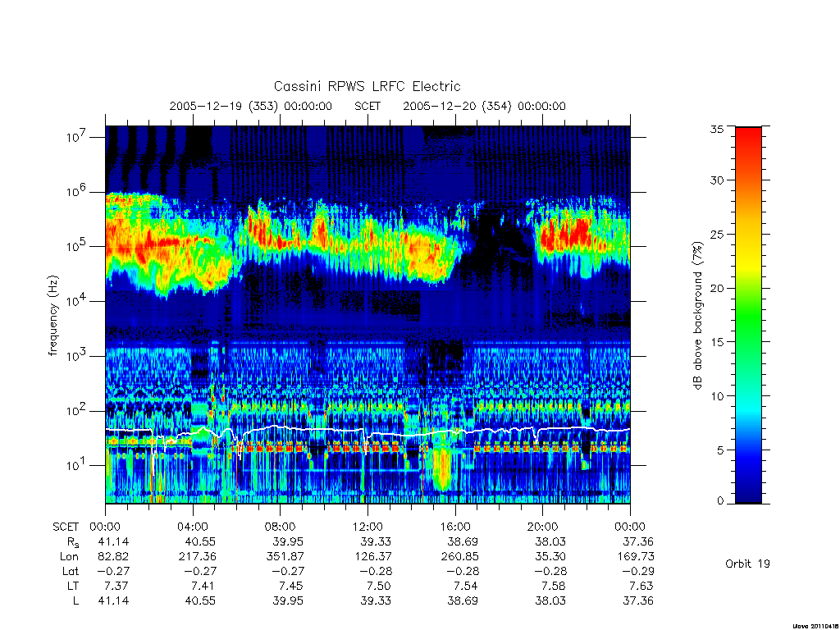Click the 04:00 SCET time label
This screenshot has height=630, width=840.
click(x=193, y=527)
